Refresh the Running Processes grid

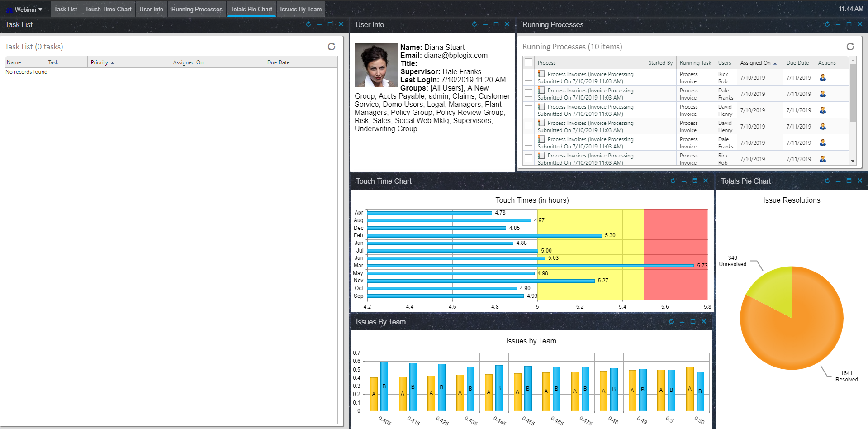pyautogui.click(x=850, y=47)
